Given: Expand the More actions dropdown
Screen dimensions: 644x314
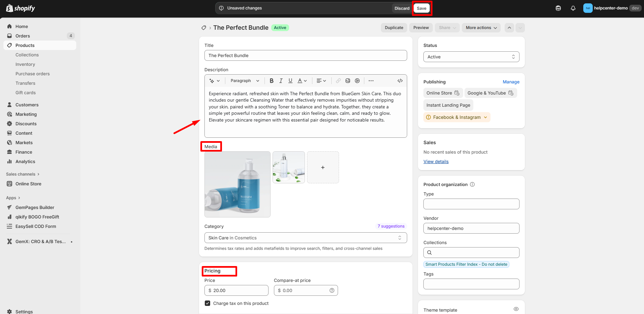Looking at the screenshot, I should [x=481, y=28].
